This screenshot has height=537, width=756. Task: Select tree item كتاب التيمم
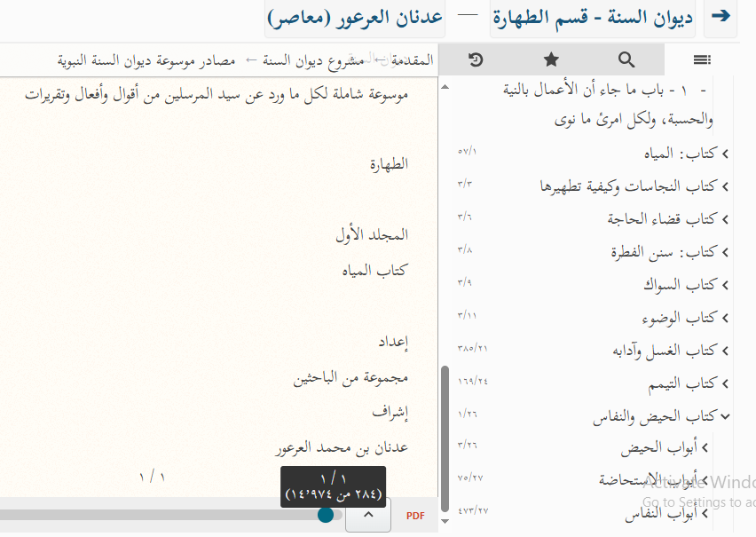[682, 383]
